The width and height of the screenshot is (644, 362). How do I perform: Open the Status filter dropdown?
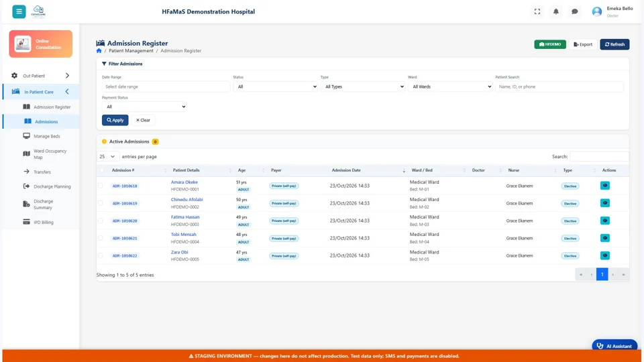click(x=275, y=86)
